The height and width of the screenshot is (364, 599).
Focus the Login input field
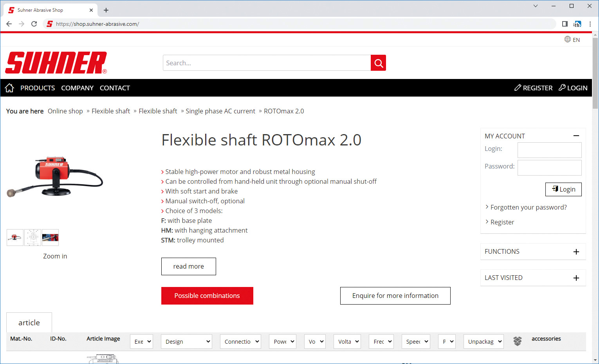pyautogui.click(x=549, y=150)
